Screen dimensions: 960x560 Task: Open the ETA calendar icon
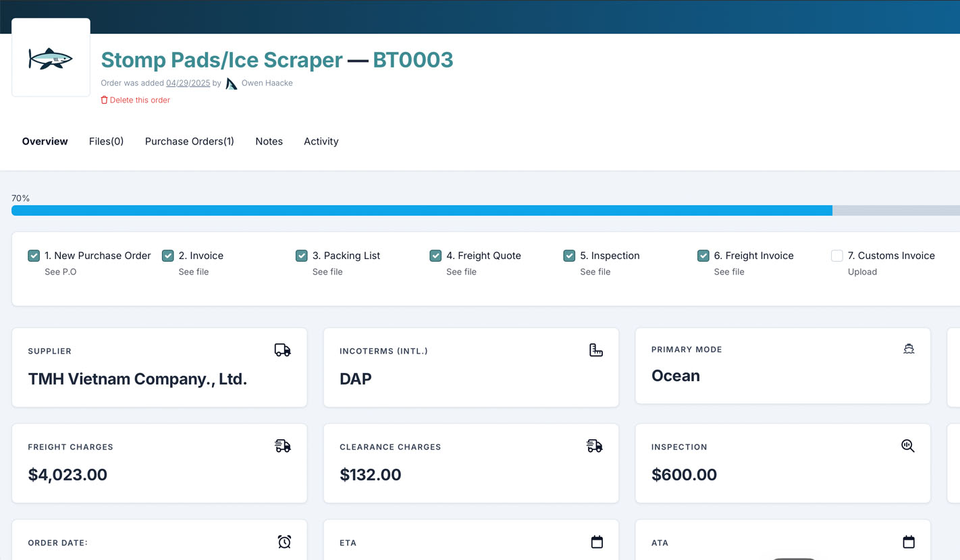(597, 542)
